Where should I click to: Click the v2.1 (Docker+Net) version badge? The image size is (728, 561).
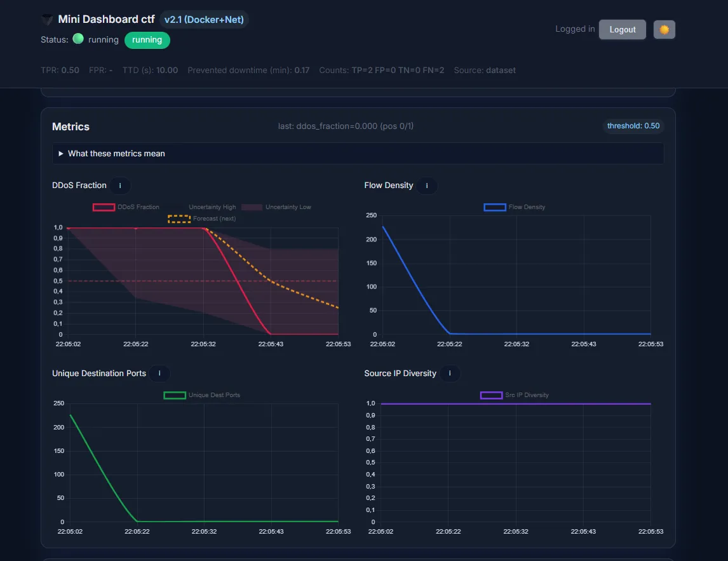(203, 20)
